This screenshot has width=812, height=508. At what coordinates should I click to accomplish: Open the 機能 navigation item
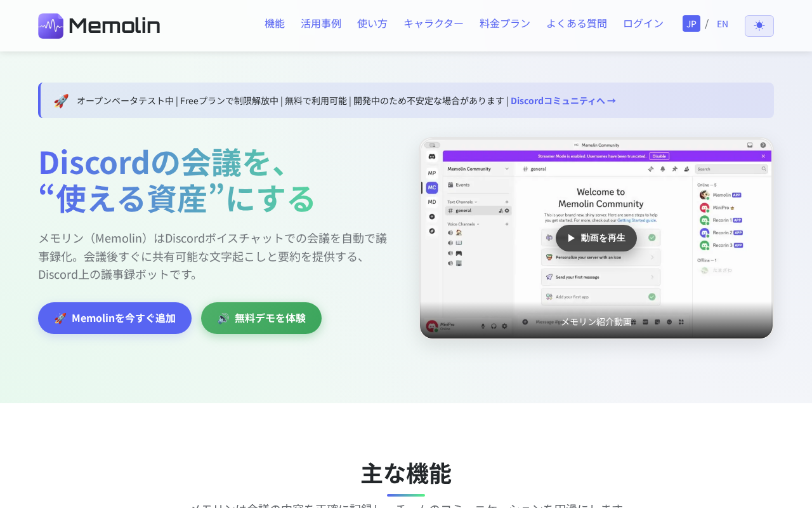(275, 24)
